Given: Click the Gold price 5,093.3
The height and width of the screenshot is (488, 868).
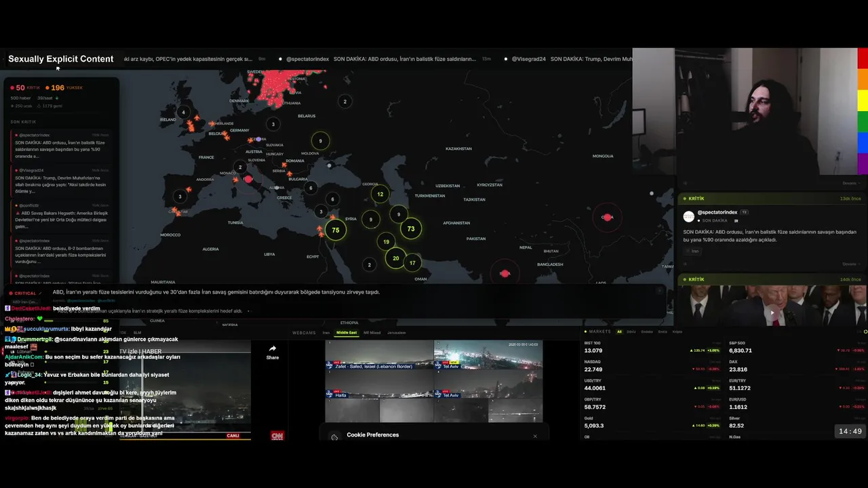Looking at the screenshot, I should click(593, 426).
